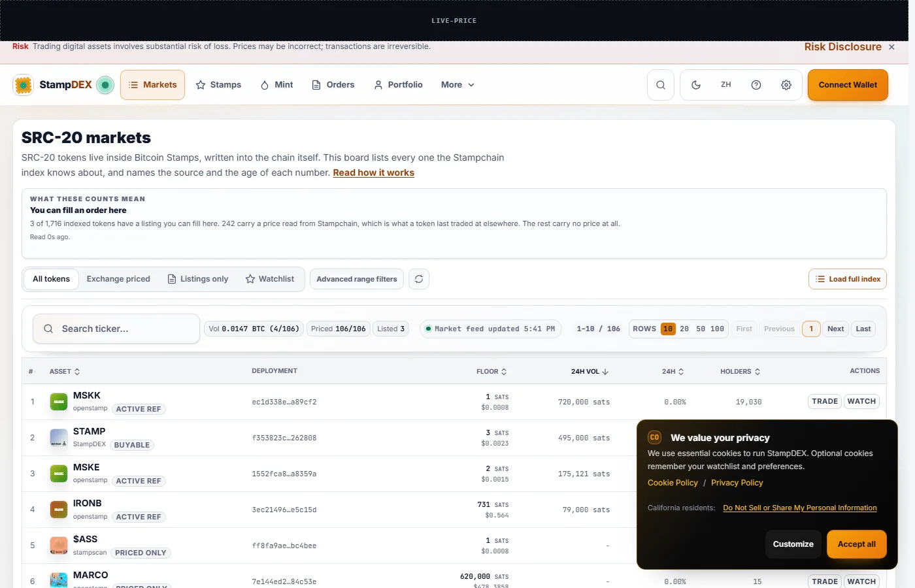Screen dimensions: 915x588
Task: Open settings with the gear icon
Action: (x=786, y=85)
